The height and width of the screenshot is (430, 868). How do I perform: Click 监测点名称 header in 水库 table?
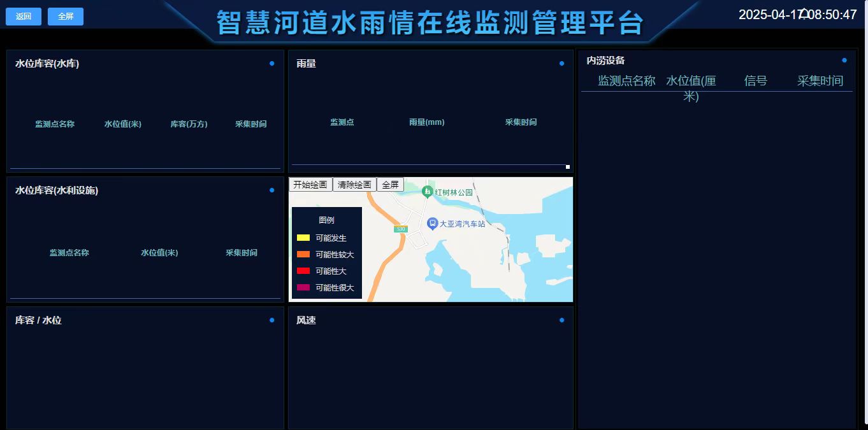(x=55, y=124)
